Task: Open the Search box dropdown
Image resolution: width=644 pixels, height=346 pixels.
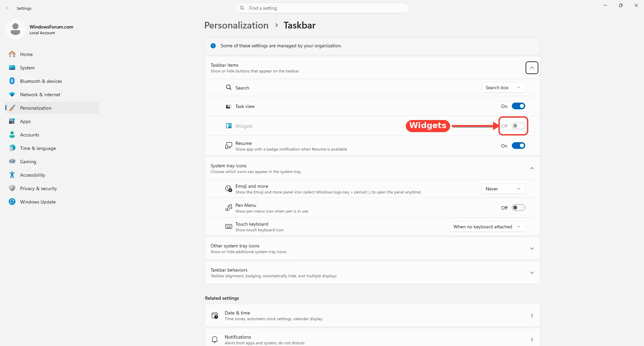Action: [x=503, y=88]
